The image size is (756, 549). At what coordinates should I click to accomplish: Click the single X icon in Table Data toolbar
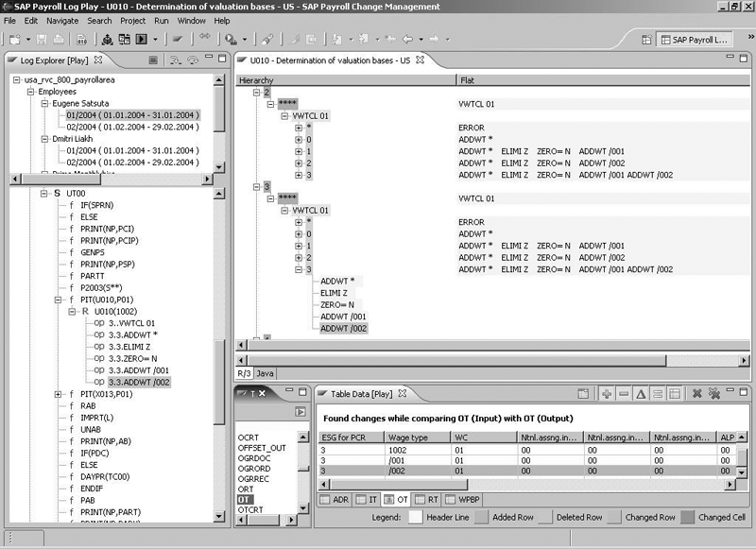pyautogui.click(x=696, y=393)
